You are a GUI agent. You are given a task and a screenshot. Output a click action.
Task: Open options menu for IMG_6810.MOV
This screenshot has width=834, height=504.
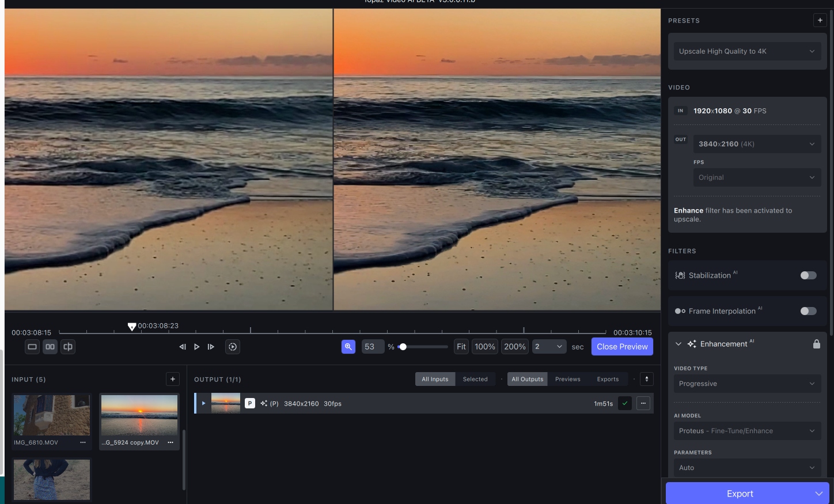[83, 442]
